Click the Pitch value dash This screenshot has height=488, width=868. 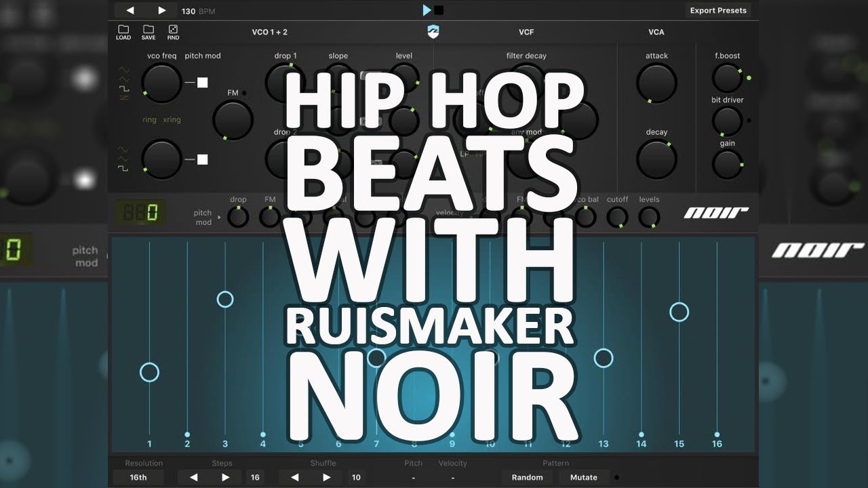pos(413,477)
